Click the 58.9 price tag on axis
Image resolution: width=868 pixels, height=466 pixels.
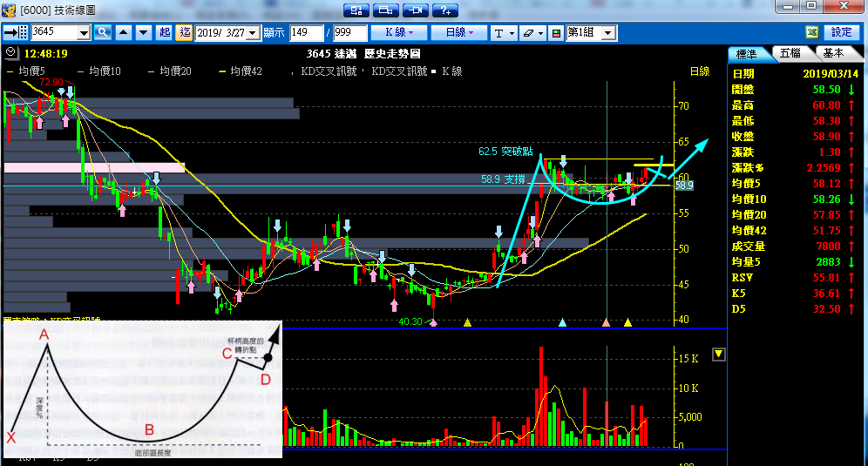coord(684,186)
